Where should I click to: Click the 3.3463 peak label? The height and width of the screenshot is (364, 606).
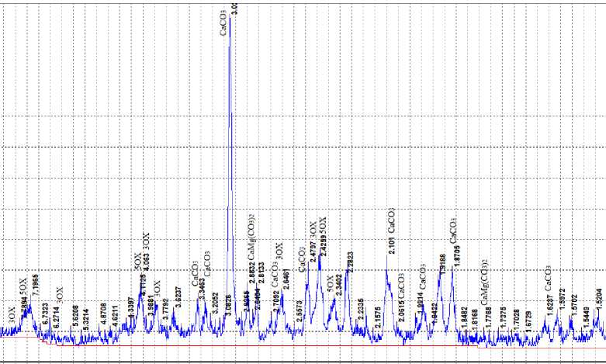[202, 289]
